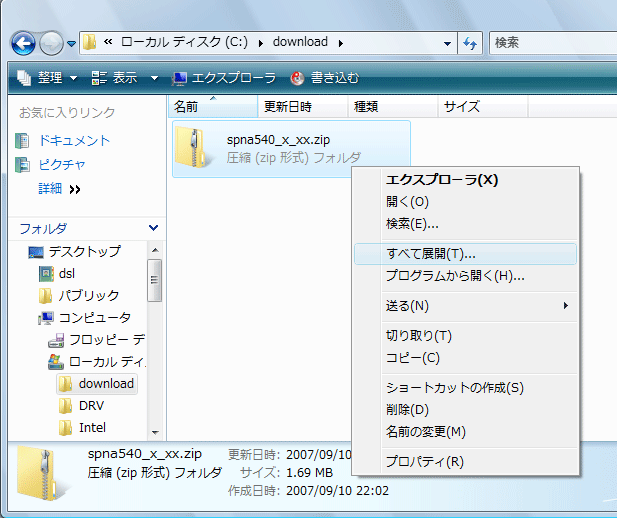This screenshot has width=617, height=518.
Task: Open the 整理 toolbar menu
Action: click(x=47, y=78)
